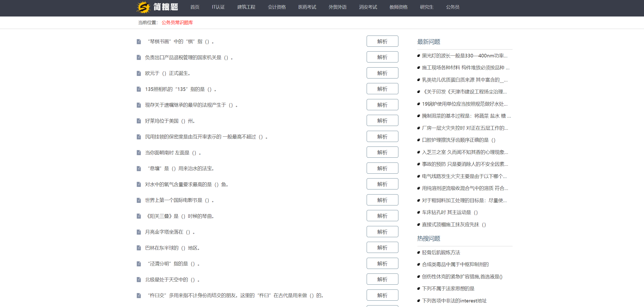This screenshot has width=644, height=307.
Task: Open the 医药考试 menu item
Action: tap(307, 7)
